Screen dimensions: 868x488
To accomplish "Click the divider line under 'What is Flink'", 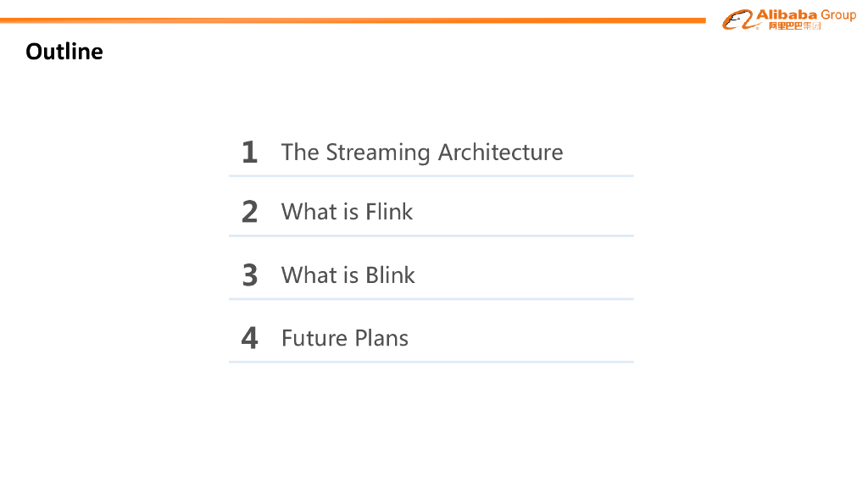I will coord(431,236).
